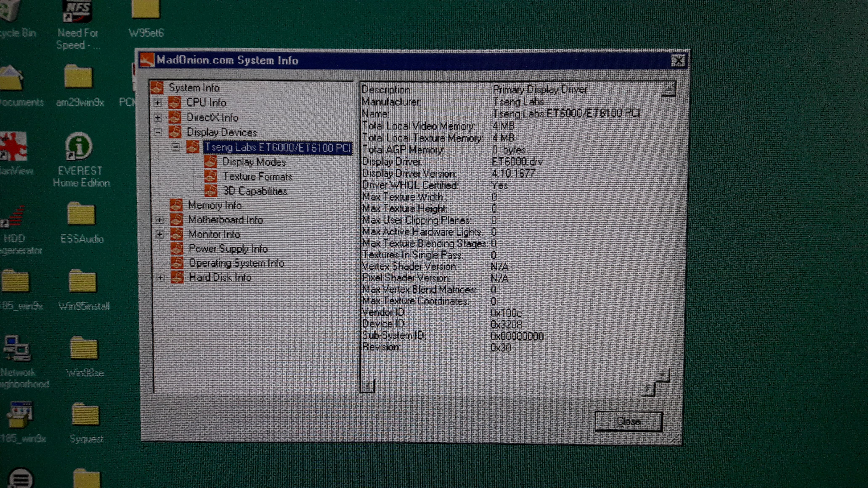Image resolution: width=868 pixels, height=488 pixels.
Task: Click the Motherboard Info tree icon
Action: click(177, 220)
